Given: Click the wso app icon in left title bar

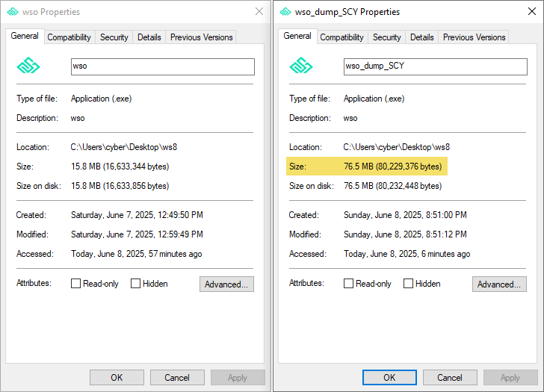Looking at the screenshot, I should tap(13, 12).
